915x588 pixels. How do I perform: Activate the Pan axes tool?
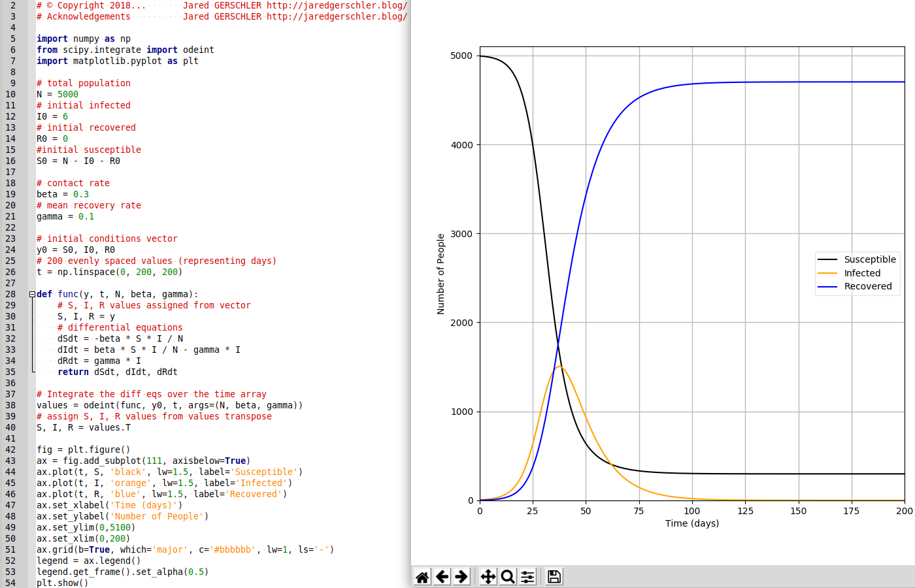(x=488, y=576)
